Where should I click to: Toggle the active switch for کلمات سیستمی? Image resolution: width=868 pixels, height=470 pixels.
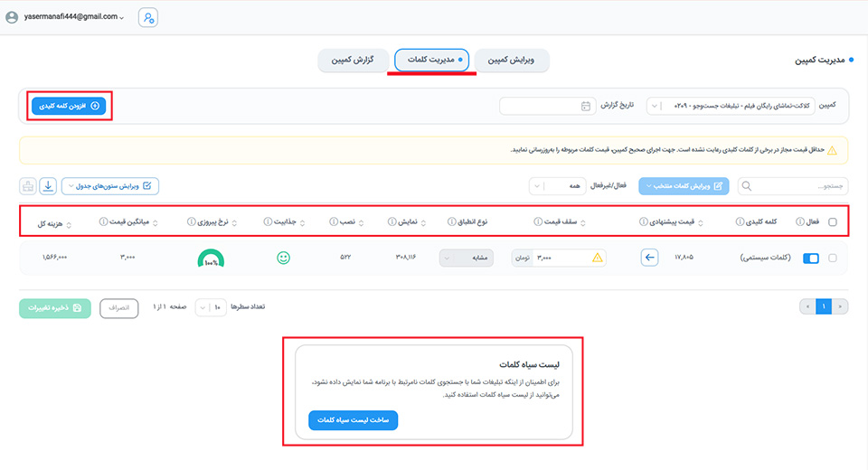pos(810,258)
